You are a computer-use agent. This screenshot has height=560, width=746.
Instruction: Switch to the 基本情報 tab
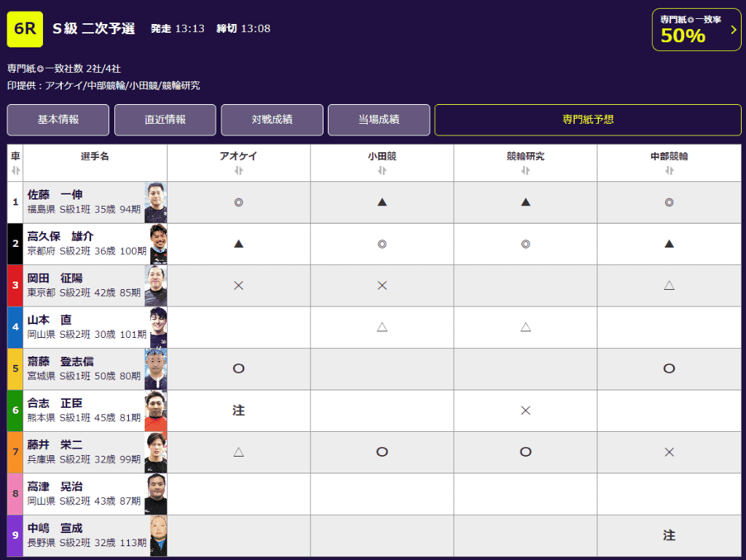click(x=58, y=119)
